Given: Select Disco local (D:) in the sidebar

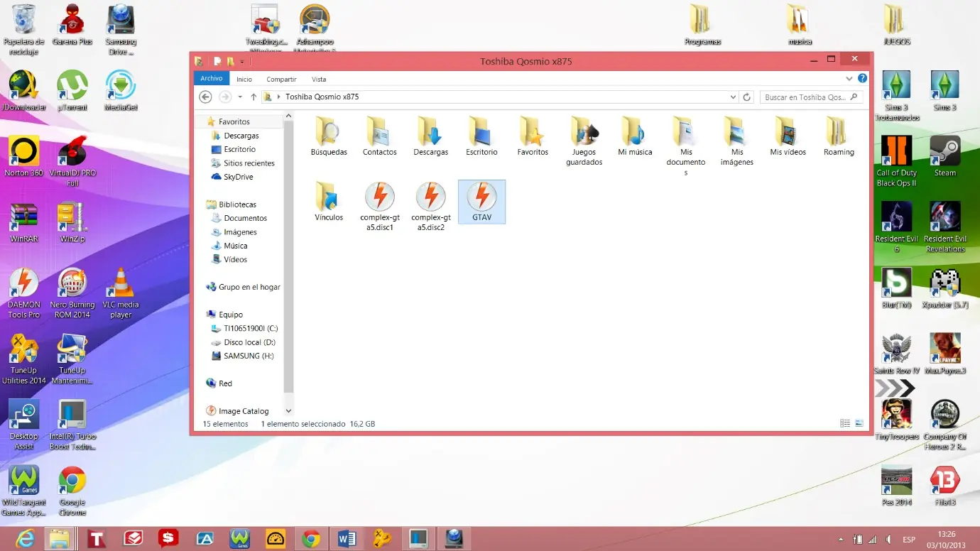Looking at the screenshot, I should (249, 342).
